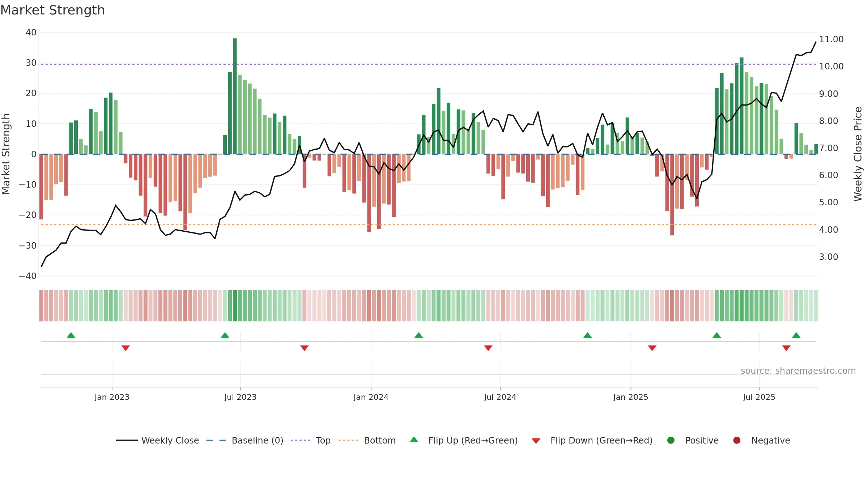The image size is (868, 488).
Task: Click the deepest red bar in early 2025
Action: 672,195
